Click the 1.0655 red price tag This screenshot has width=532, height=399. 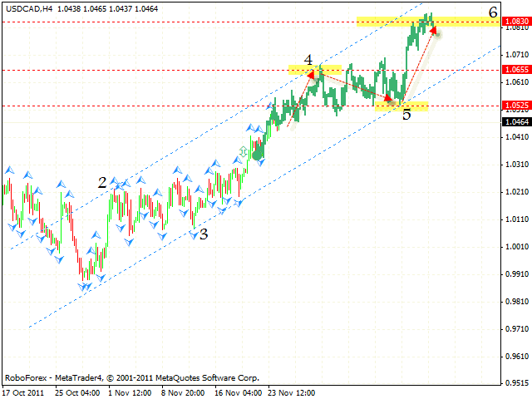[515, 70]
